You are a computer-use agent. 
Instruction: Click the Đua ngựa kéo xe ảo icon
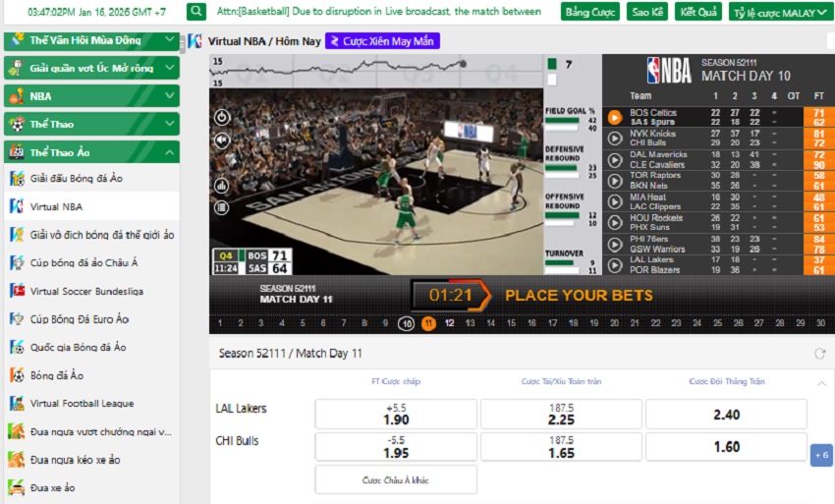tap(17, 459)
